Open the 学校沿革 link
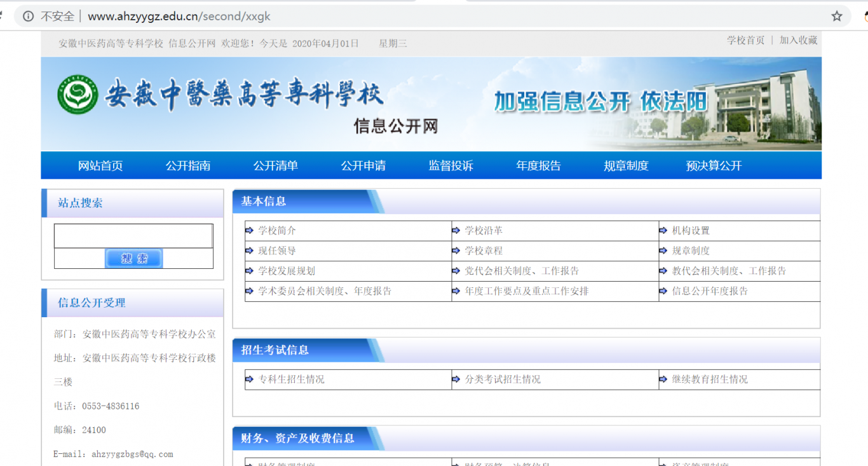This screenshot has width=868, height=466. 484,231
